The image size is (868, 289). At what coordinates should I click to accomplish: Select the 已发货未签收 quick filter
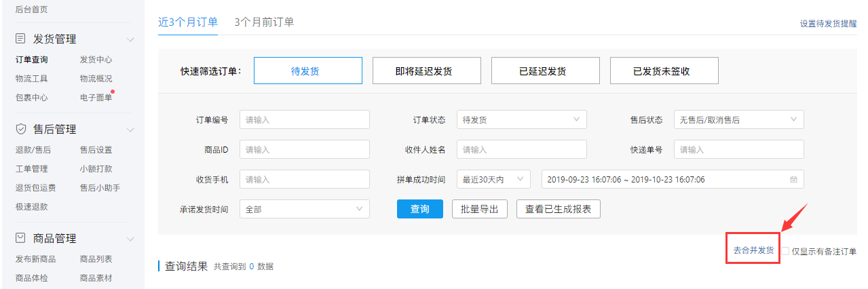pos(664,71)
